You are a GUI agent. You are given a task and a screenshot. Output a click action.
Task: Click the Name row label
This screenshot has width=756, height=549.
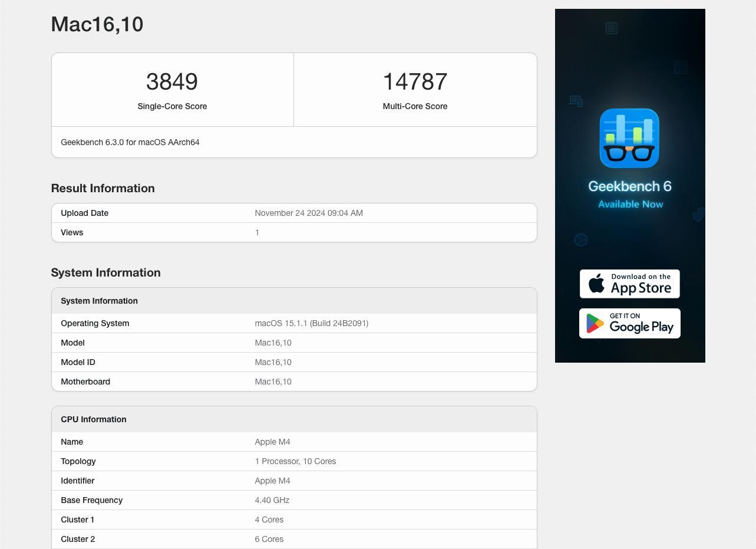[72, 442]
